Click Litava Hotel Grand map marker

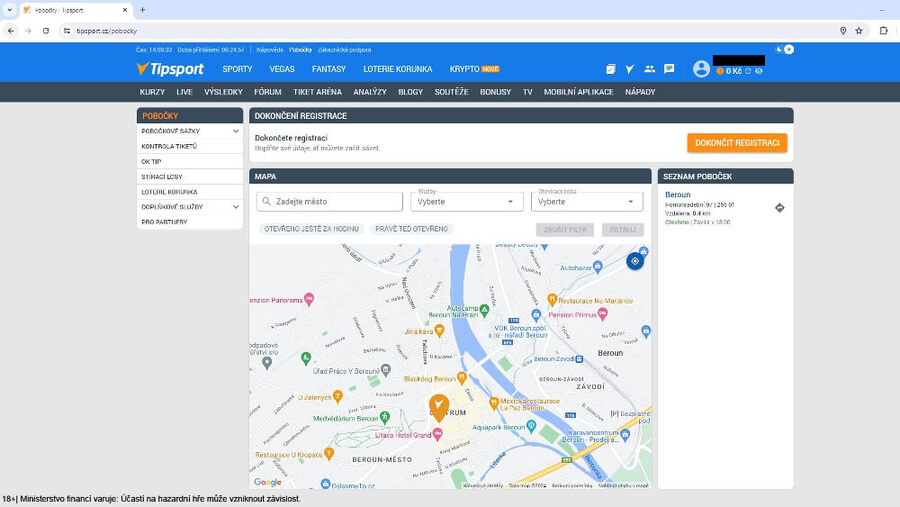437,433
